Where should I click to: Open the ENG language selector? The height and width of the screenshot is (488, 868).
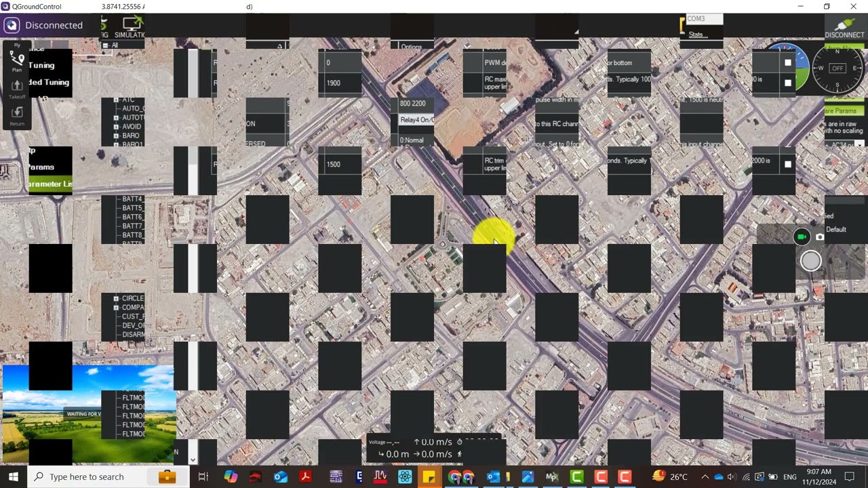[x=790, y=477]
